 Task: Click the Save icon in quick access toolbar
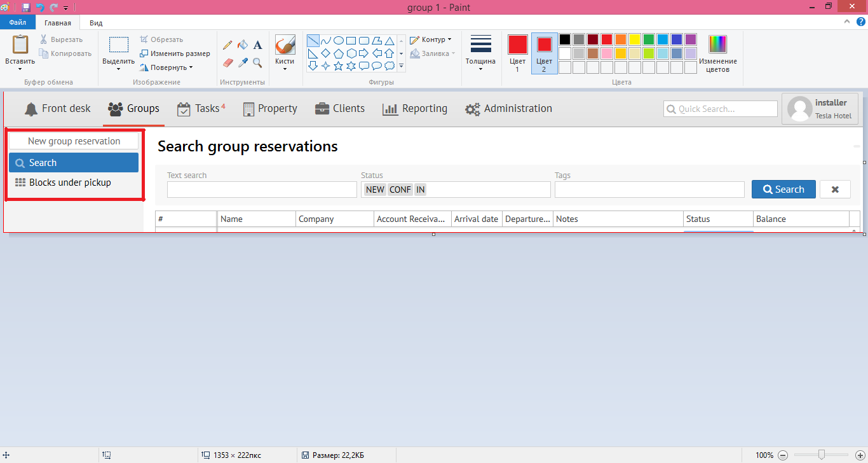26,8
